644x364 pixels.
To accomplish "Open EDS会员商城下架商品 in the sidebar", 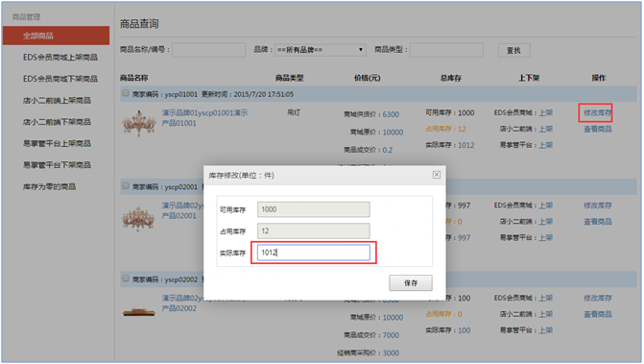I will click(60, 79).
